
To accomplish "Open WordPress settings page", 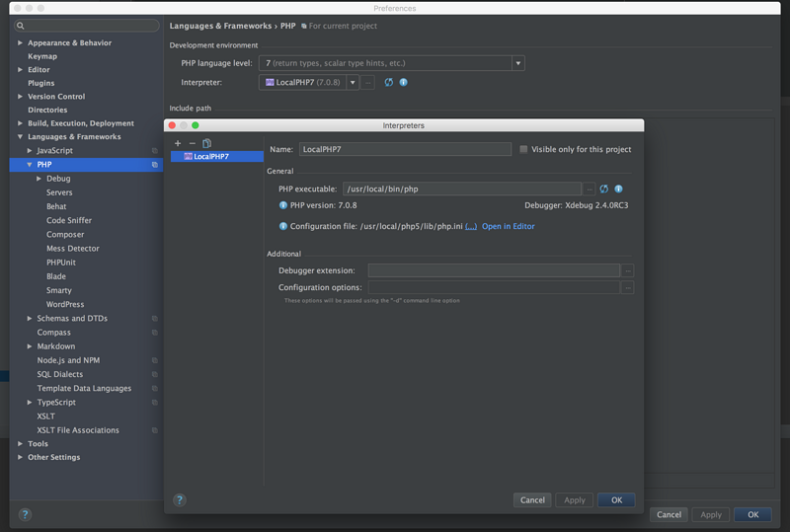I will [x=65, y=304].
